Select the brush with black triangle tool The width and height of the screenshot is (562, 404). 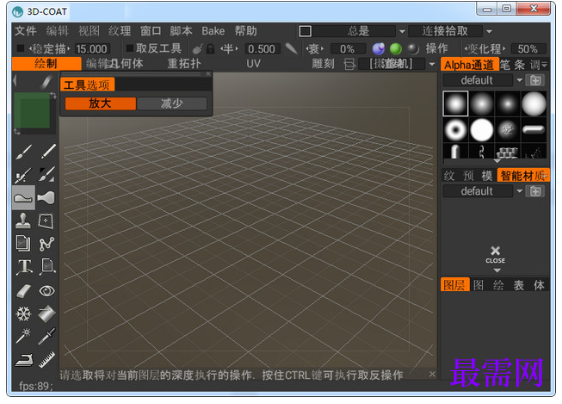(47, 175)
